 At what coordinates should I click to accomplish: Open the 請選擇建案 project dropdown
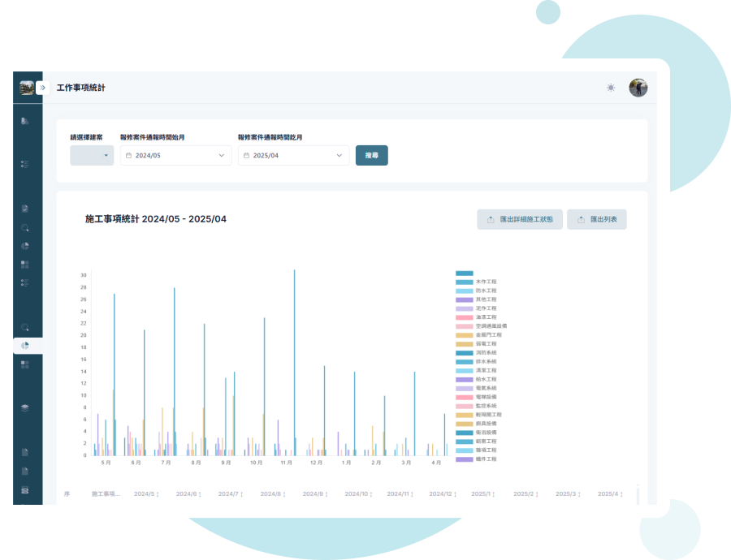92,155
